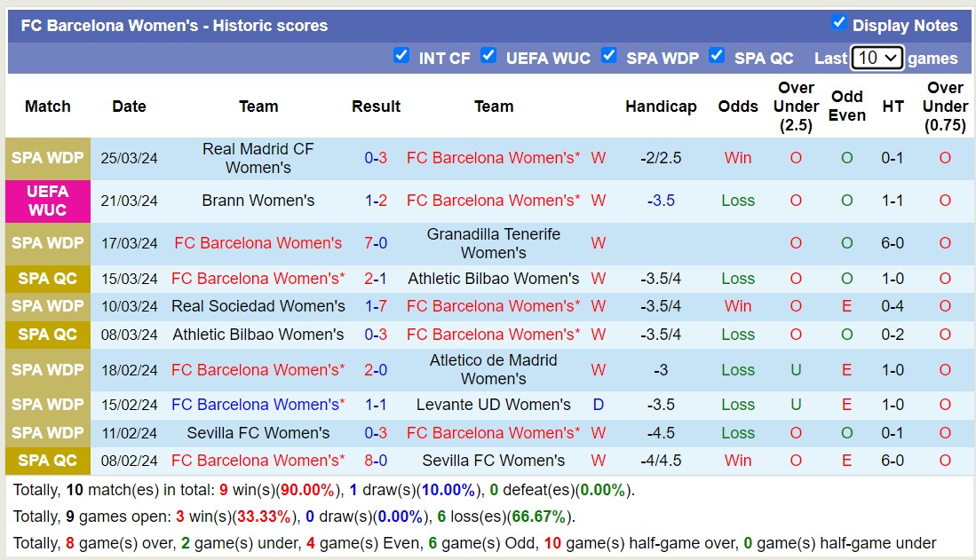Click the 1-1 Levante match result

(x=376, y=405)
